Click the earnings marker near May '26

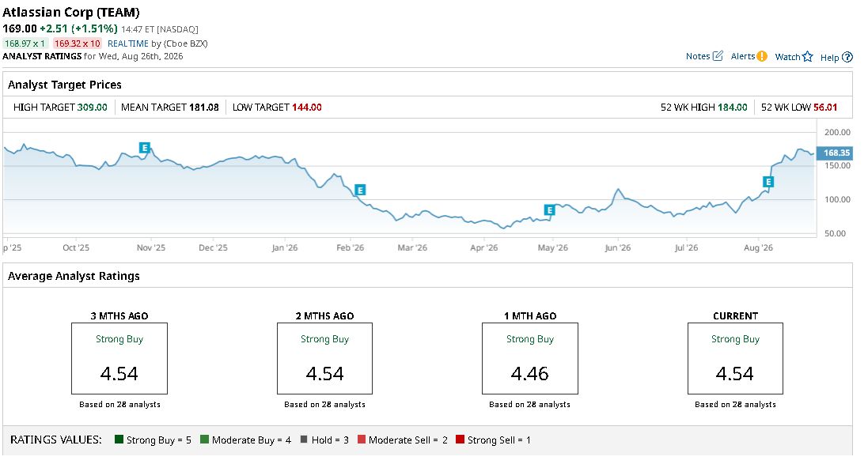549,209
